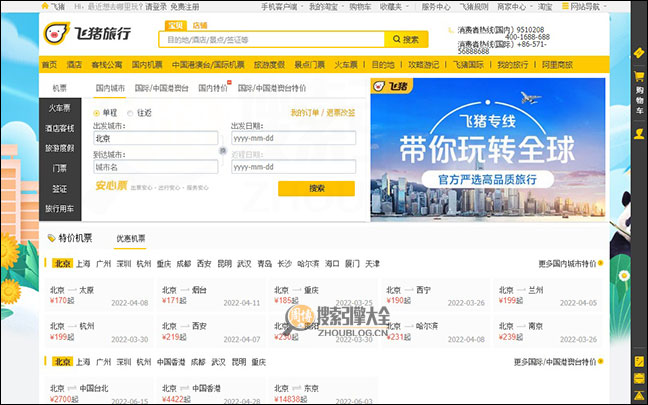Viewport: 648px width, 405px height.
Task: Filter domestic deals by 哈尔滨
Action: point(308,264)
